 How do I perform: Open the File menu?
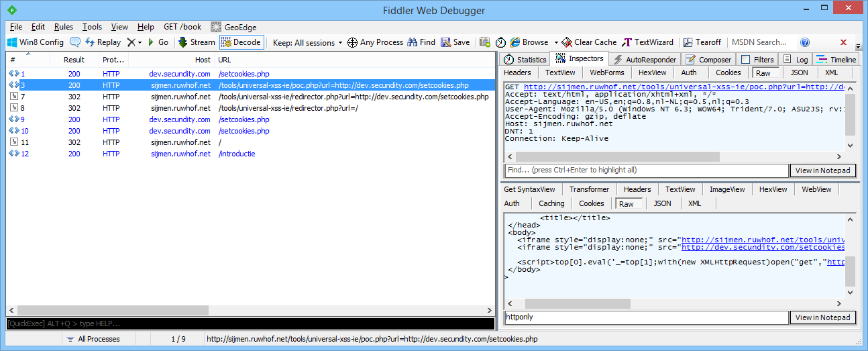(x=16, y=27)
